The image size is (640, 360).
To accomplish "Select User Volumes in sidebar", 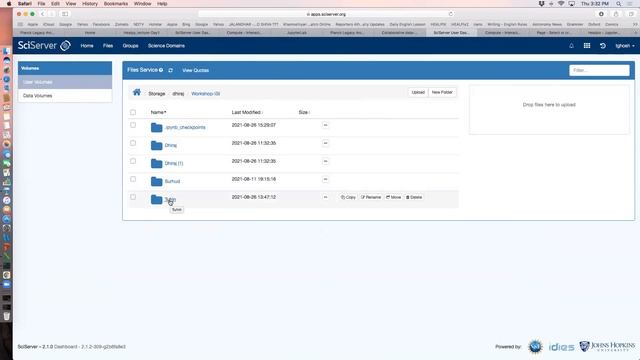I will [x=65, y=82].
